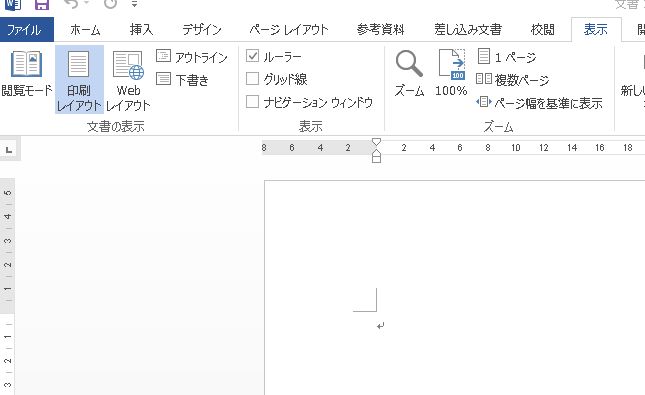Click the Save icon in quick access toolbar

point(42,4)
